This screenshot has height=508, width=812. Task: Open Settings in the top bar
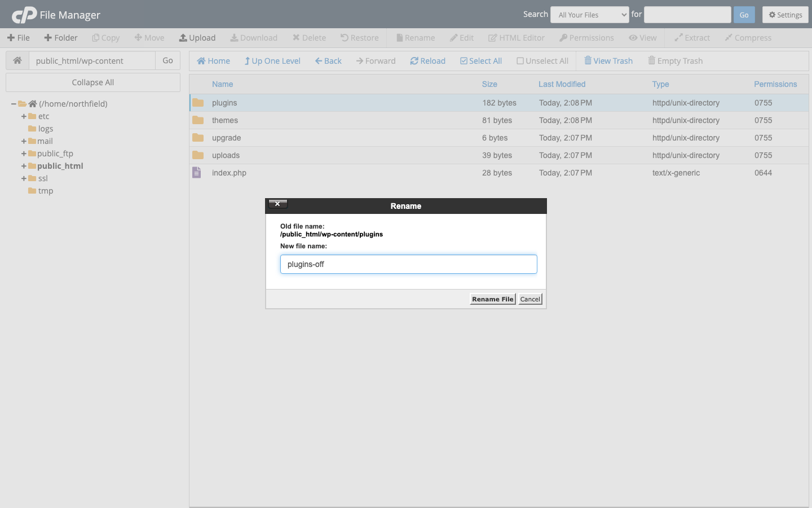point(785,15)
